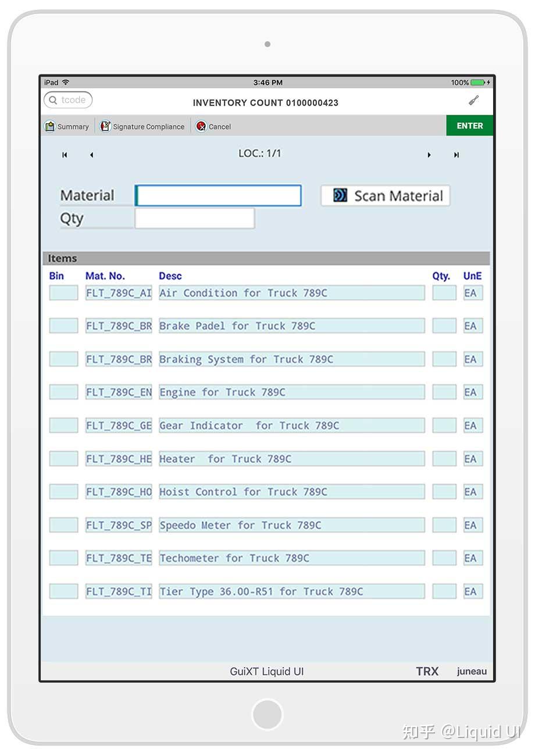Viewport: 535px width, 756px height.
Task: Click the red Cancel icon
Action: (201, 126)
